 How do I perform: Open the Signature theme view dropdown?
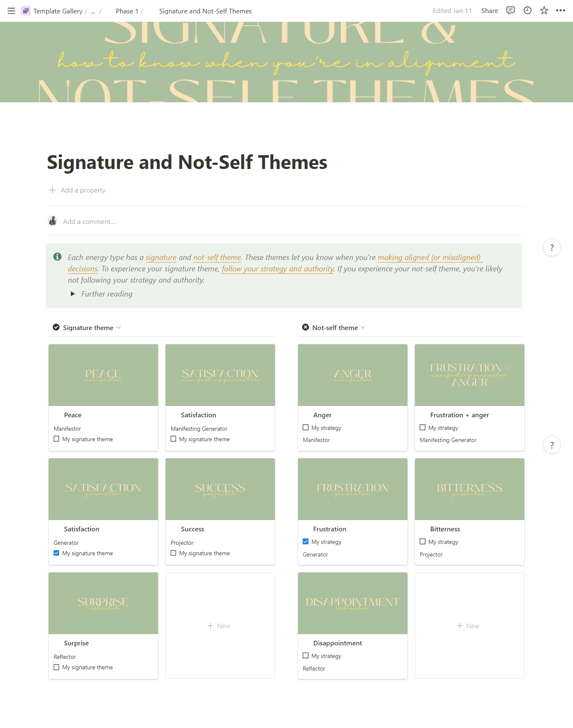click(119, 328)
